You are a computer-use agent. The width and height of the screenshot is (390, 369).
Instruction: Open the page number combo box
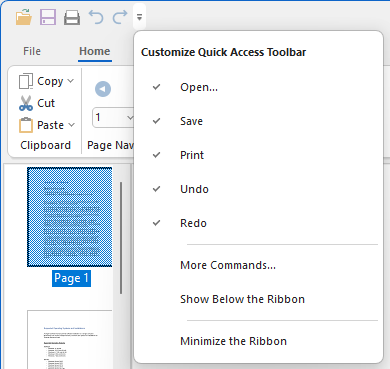click(113, 117)
